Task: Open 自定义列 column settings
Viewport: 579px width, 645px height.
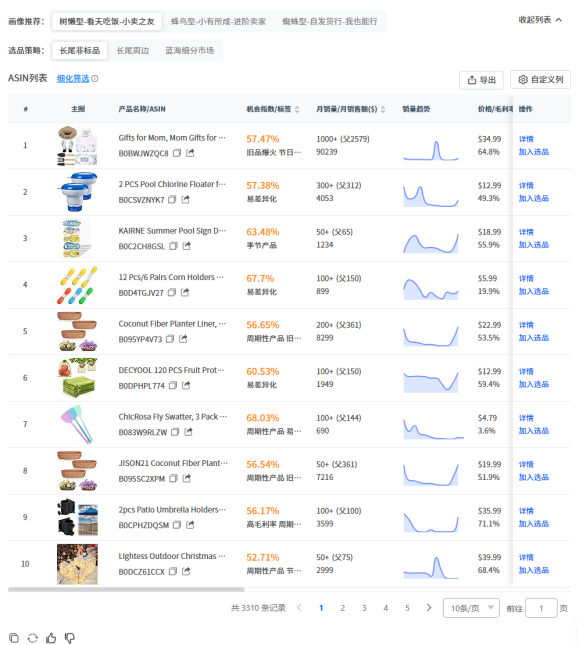Action: click(540, 79)
